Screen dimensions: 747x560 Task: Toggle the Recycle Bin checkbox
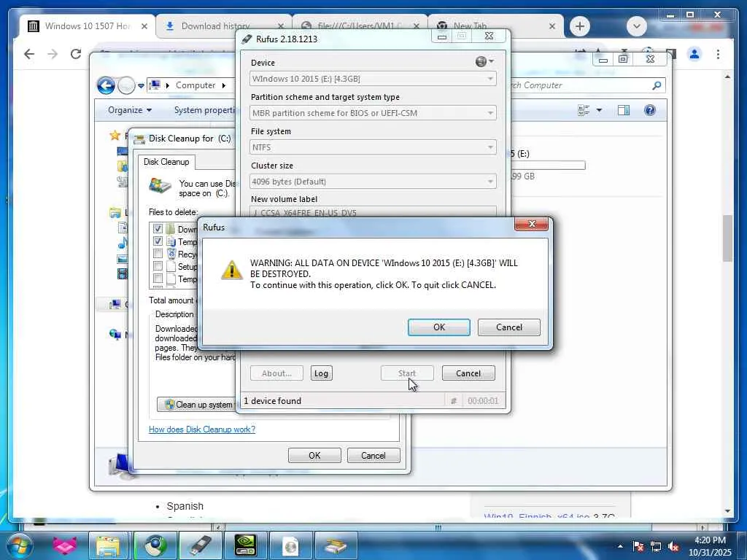[x=158, y=254]
